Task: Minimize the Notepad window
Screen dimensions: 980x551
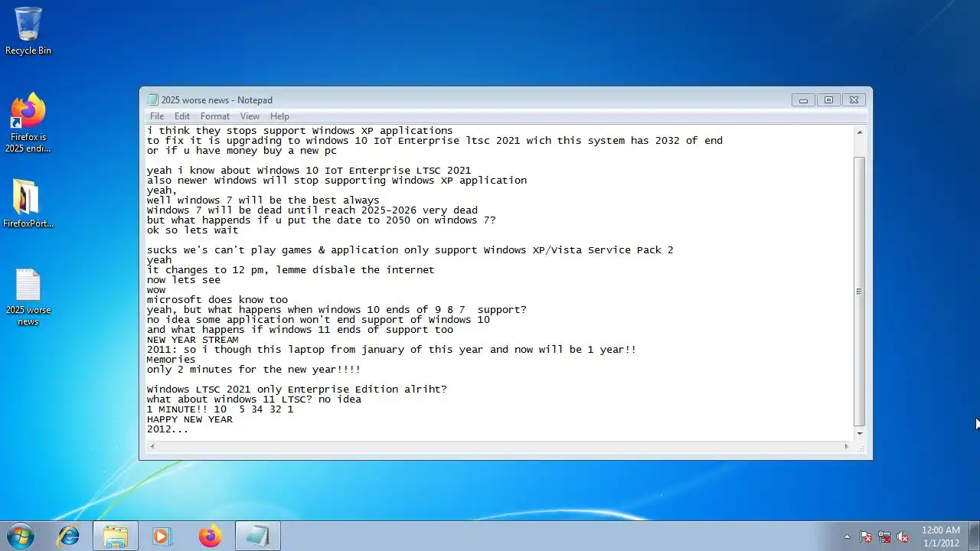Action: (803, 99)
